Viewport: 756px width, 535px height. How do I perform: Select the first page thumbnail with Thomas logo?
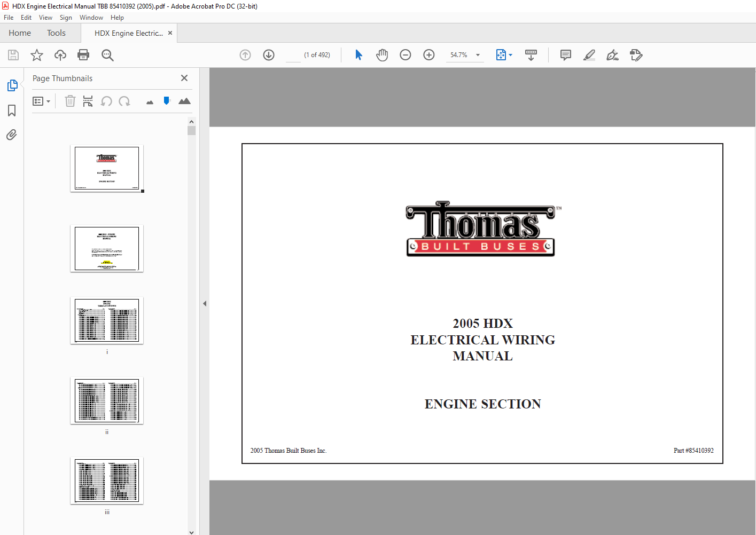107,168
